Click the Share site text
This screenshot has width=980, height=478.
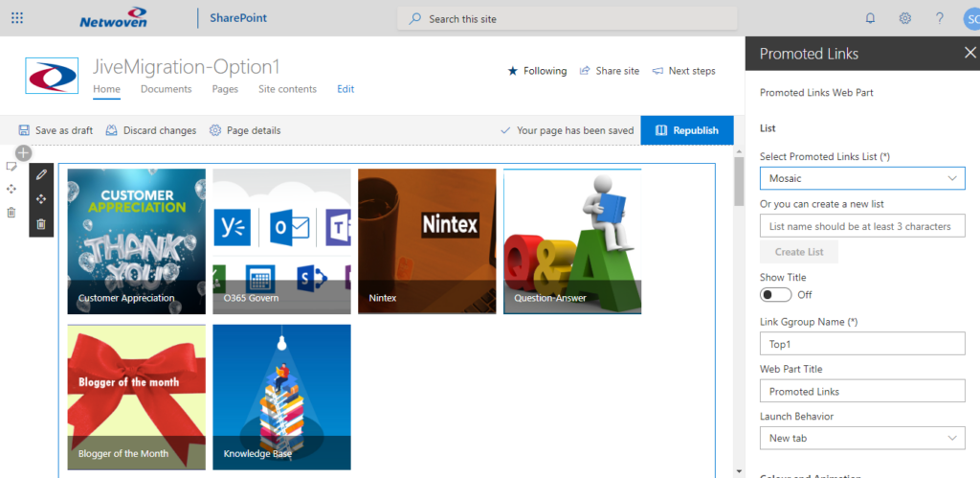pos(617,71)
